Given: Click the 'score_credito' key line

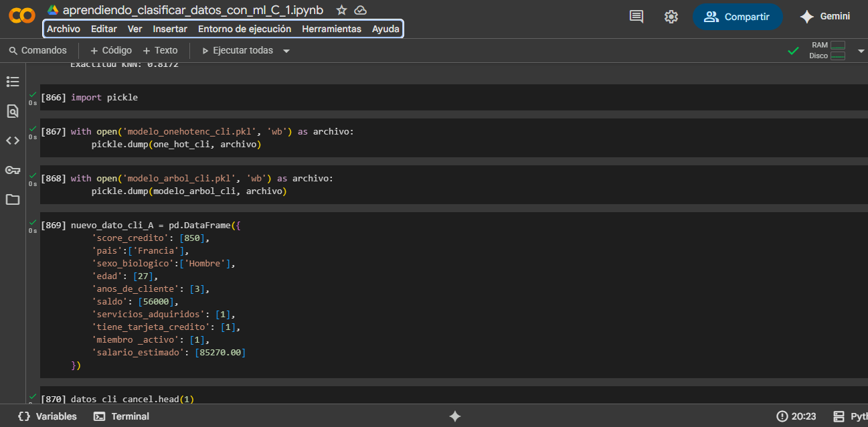Looking at the screenshot, I should pos(151,238).
